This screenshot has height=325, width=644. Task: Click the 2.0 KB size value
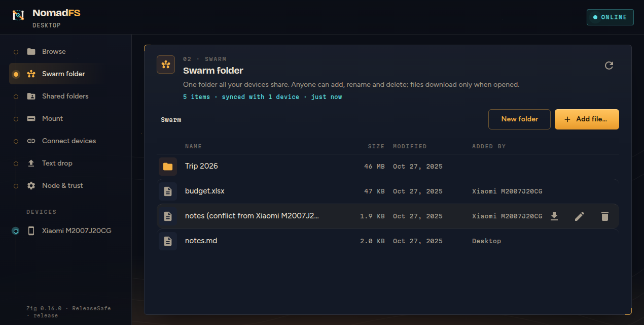coord(372,241)
